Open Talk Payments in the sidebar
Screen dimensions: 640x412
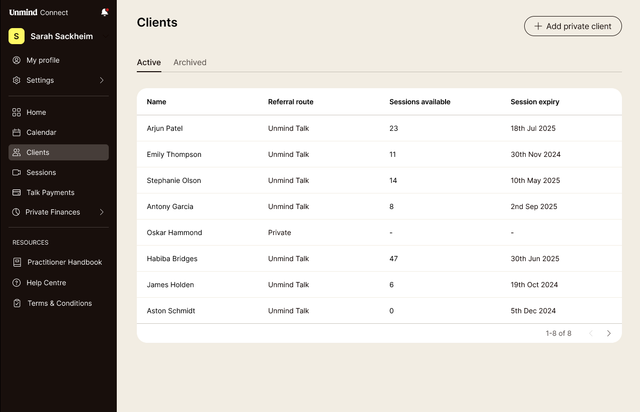[50, 192]
